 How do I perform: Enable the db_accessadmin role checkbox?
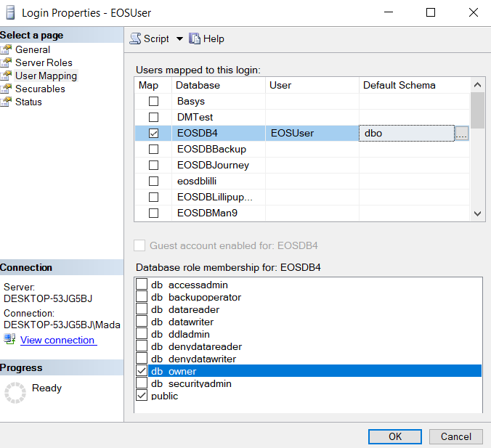142,284
